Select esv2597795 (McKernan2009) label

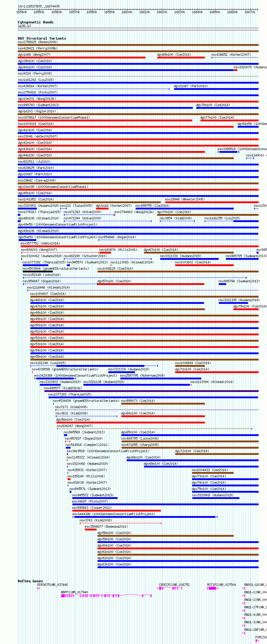click(142, 376)
